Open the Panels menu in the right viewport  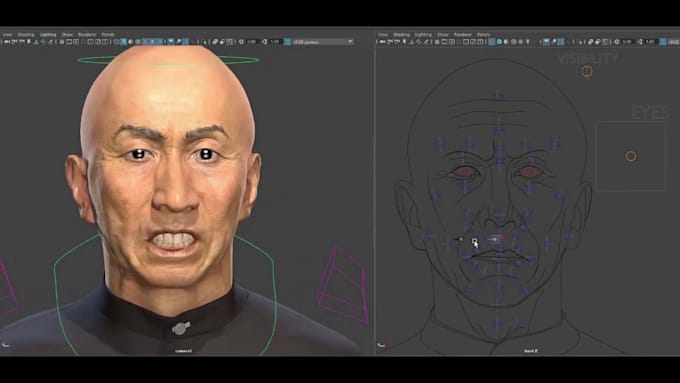coord(484,34)
